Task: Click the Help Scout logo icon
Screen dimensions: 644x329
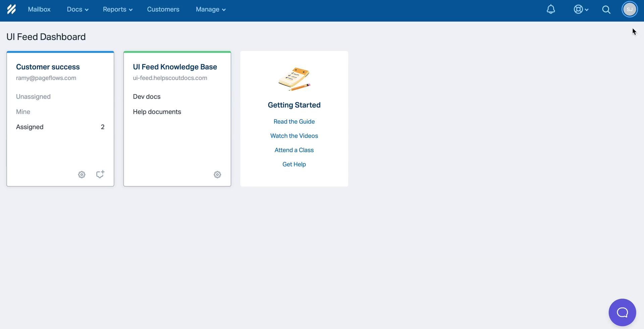Action: click(11, 9)
